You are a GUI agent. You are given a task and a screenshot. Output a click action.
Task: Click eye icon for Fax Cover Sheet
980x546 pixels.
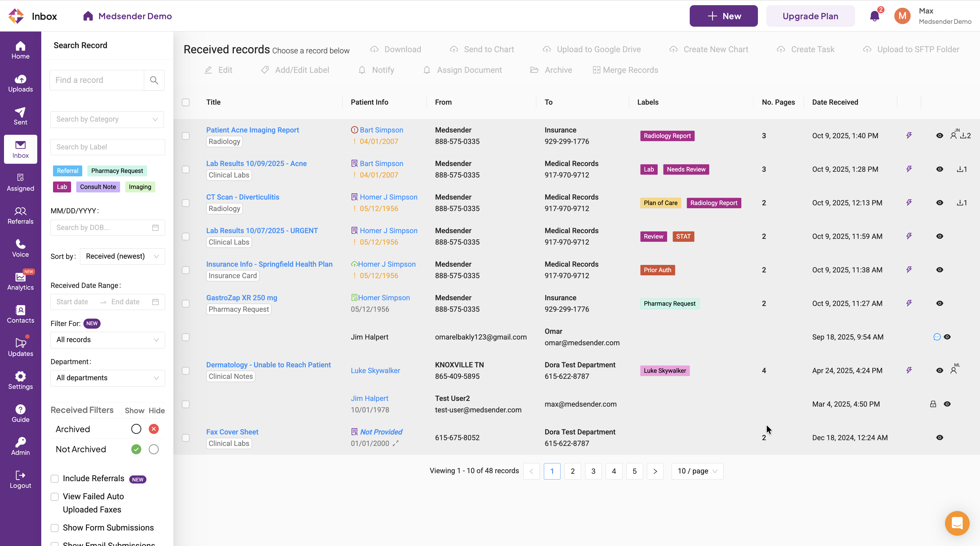click(939, 438)
